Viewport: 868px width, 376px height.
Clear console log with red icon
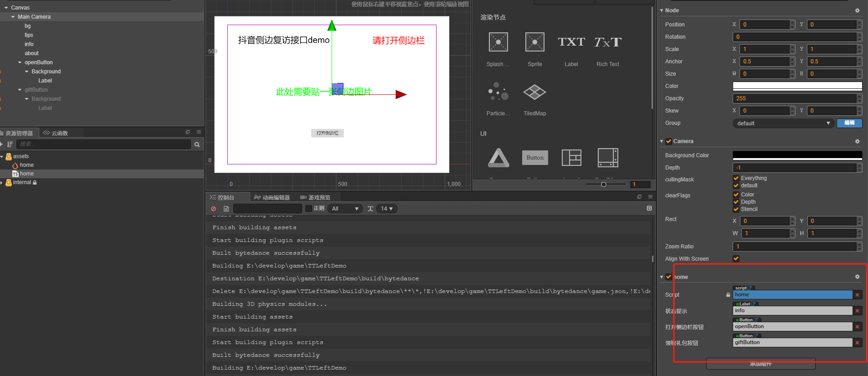213,209
